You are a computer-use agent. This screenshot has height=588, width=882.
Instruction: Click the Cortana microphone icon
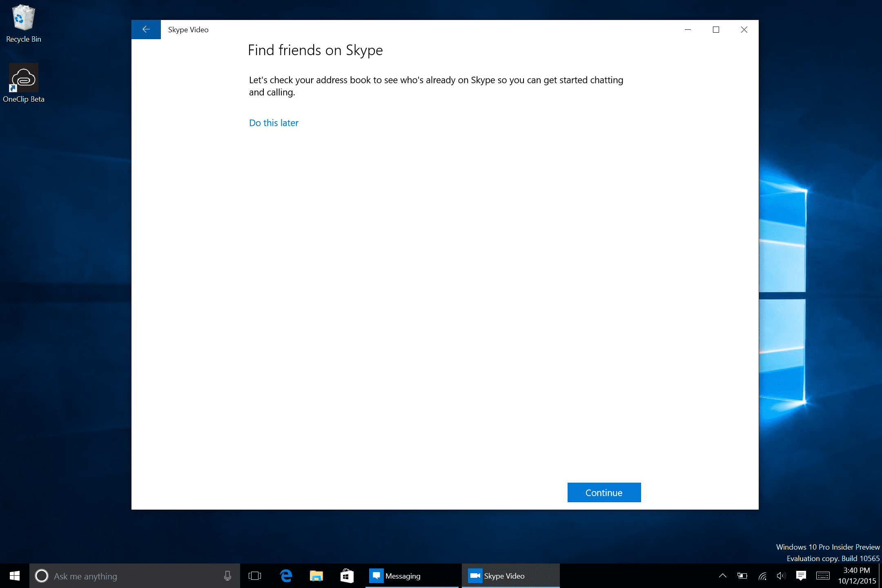pyautogui.click(x=227, y=576)
